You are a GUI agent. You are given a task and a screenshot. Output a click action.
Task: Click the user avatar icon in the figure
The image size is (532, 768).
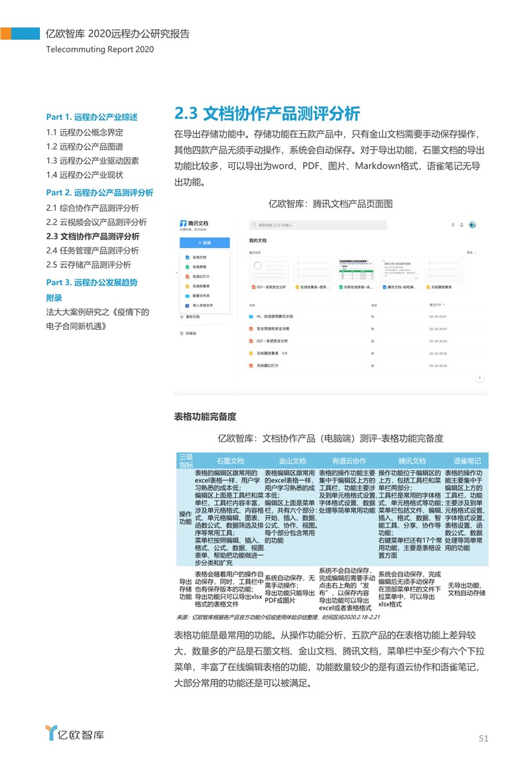click(472, 225)
